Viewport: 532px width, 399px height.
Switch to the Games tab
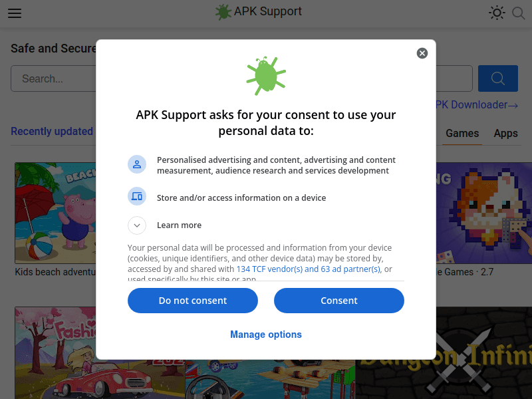point(462,134)
